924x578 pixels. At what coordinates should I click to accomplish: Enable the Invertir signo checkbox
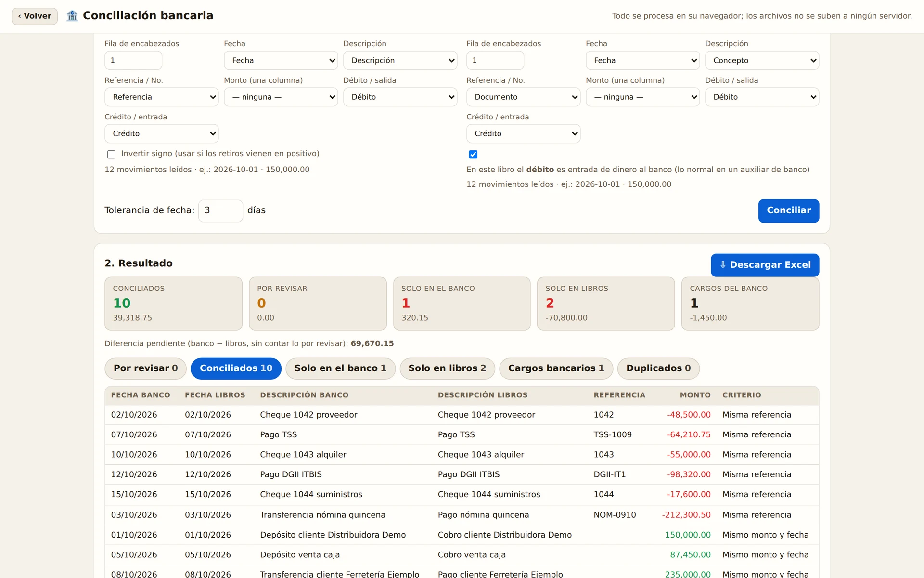pyautogui.click(x=111, y=154)
